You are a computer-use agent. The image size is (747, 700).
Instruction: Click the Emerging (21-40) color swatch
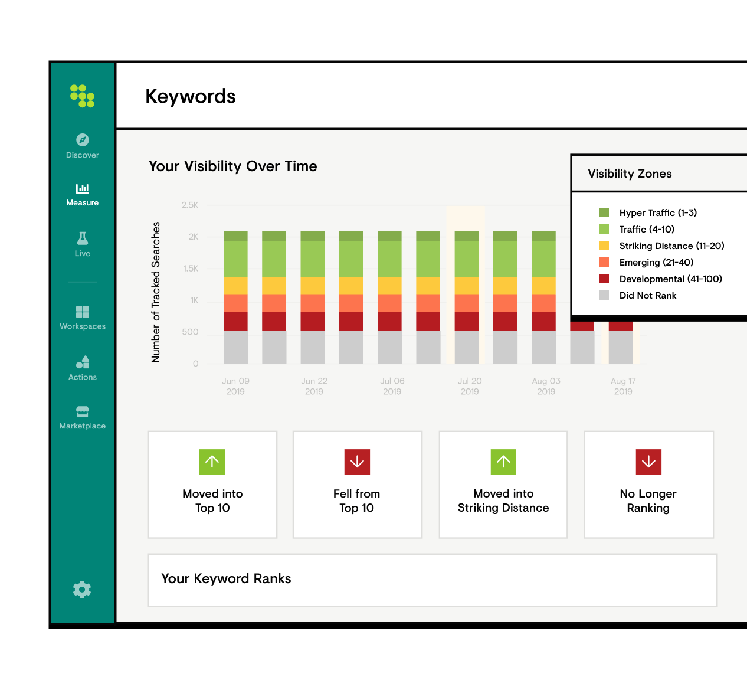[x=604, y=262]
